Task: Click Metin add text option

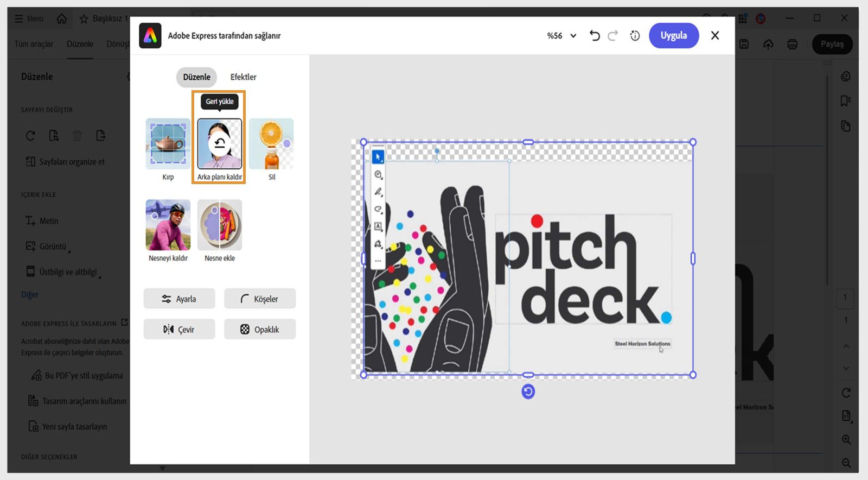Action: click(x=42, y=221)
